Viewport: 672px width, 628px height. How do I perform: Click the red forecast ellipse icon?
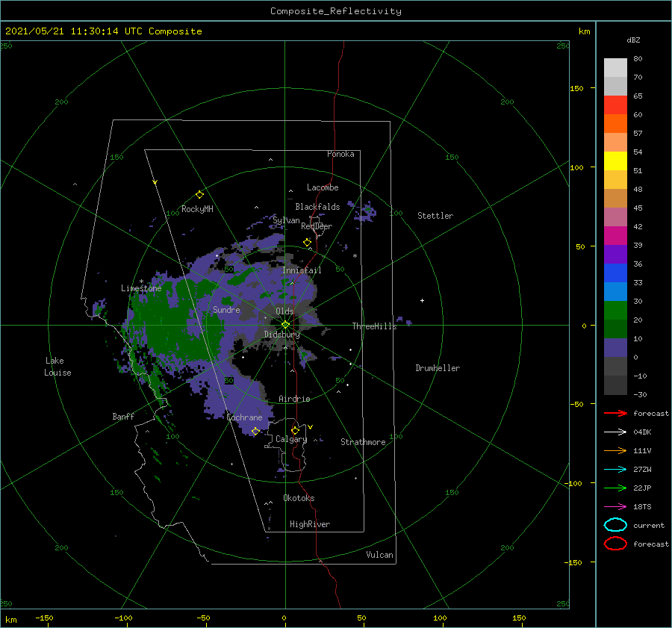pyautogui.click(x=615, y=544)
